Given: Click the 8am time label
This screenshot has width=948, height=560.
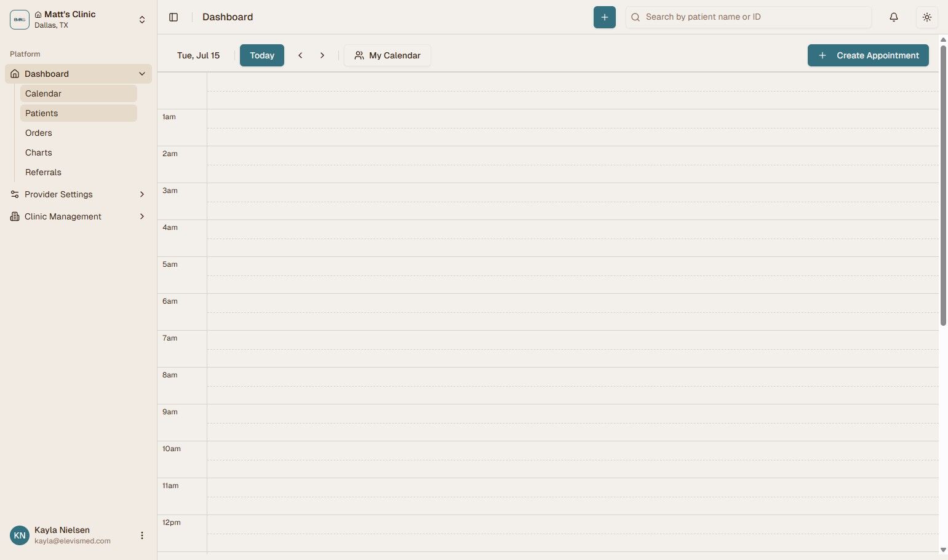Looking at the screenshot, I should click(170, 375).
